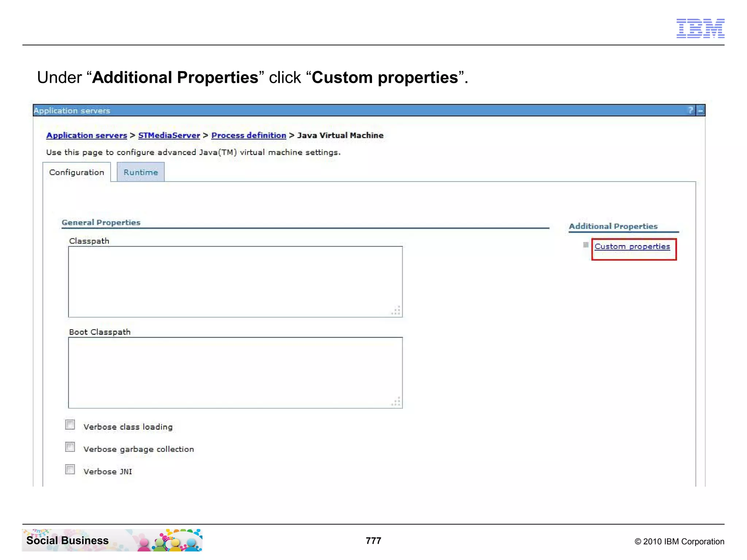Toggle the Verbose JNI checkbox
Screen dimensions: 747x560
[70, 469]
